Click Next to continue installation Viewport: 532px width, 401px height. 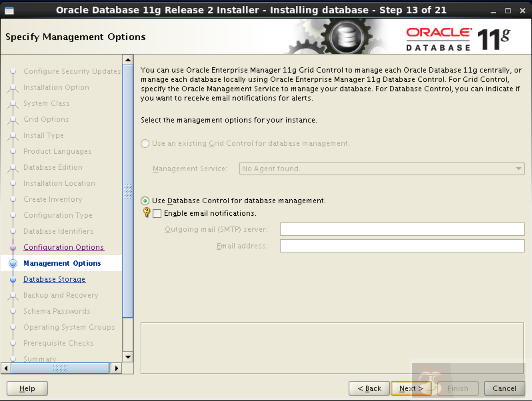(x=411, y=388)
